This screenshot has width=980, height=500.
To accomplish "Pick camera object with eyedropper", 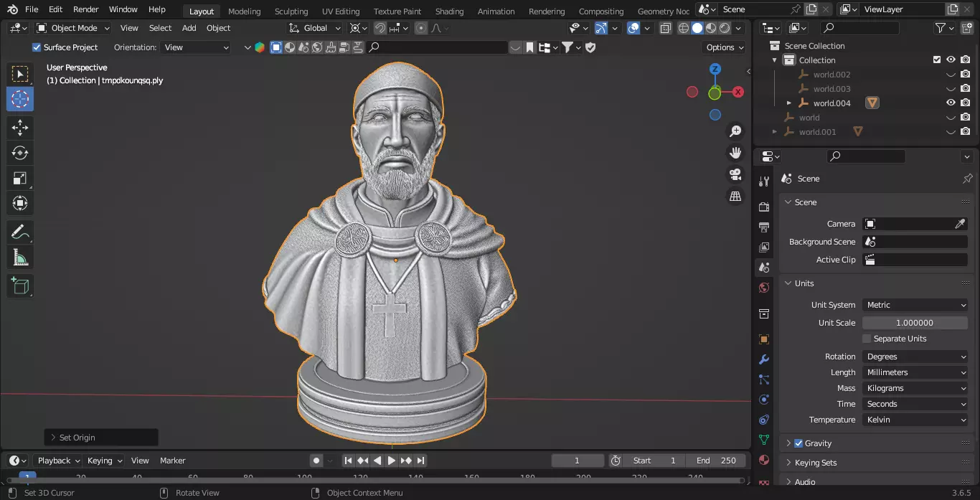I will coord(960,224).
